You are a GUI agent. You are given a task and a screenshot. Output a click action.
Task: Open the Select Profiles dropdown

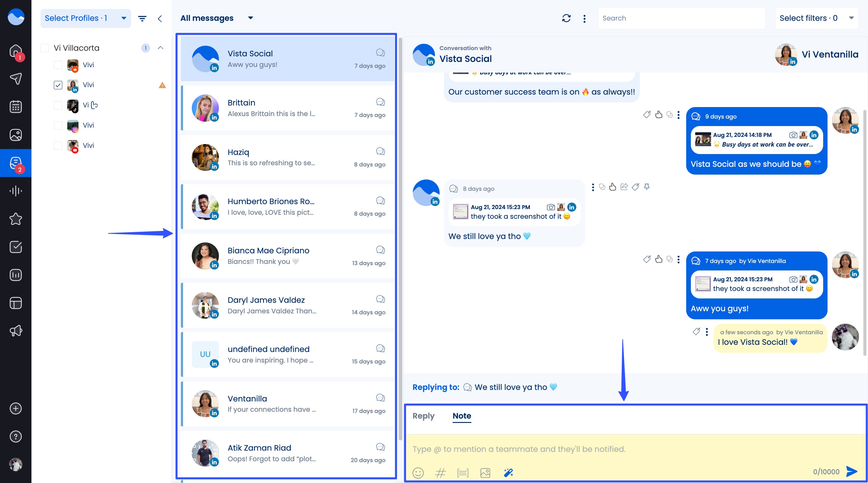(86, 18)
